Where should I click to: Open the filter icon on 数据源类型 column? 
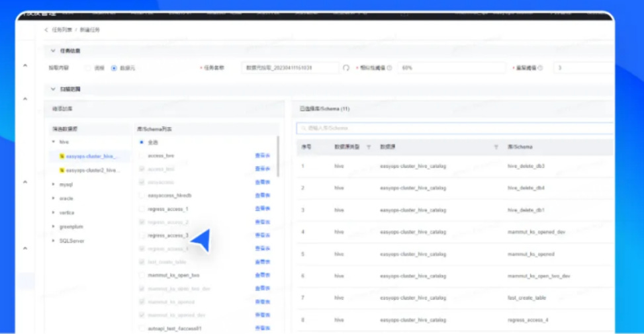(x=369, y=147)
